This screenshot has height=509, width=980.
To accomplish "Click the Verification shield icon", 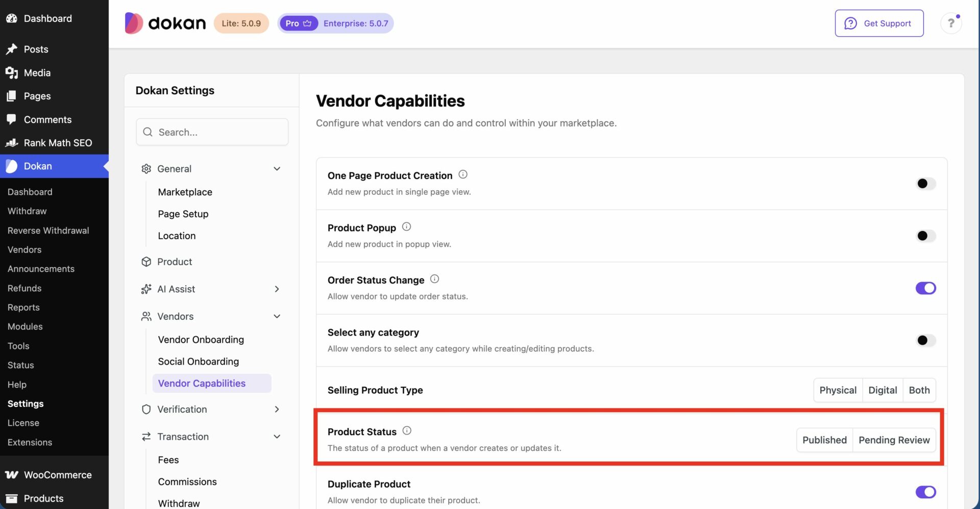I will (146, 410).
